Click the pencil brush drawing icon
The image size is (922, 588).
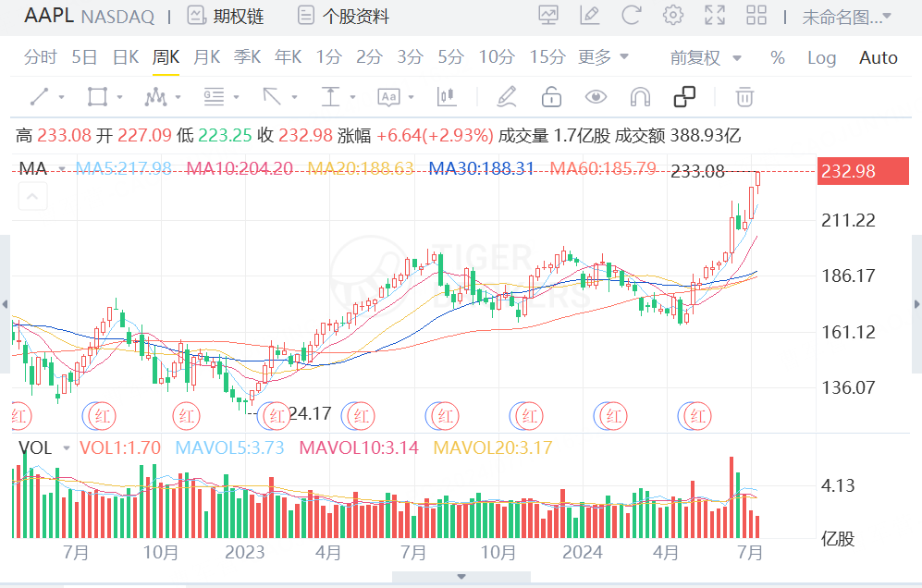[506, 96]
